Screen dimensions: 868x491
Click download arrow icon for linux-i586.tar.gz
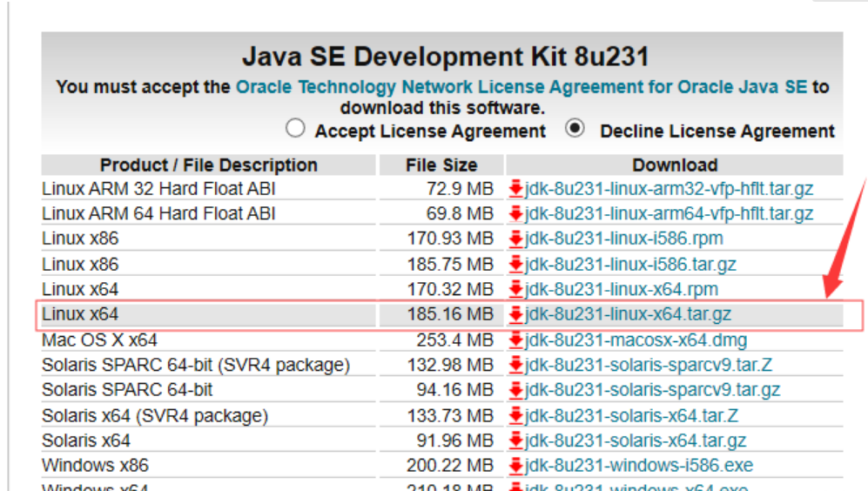coord(516,264)
